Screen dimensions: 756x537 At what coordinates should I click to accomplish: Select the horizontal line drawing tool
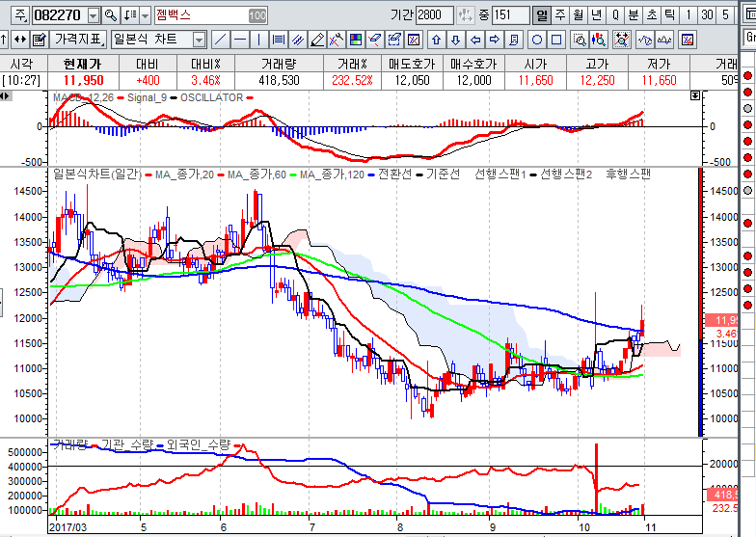click(239, 40)
